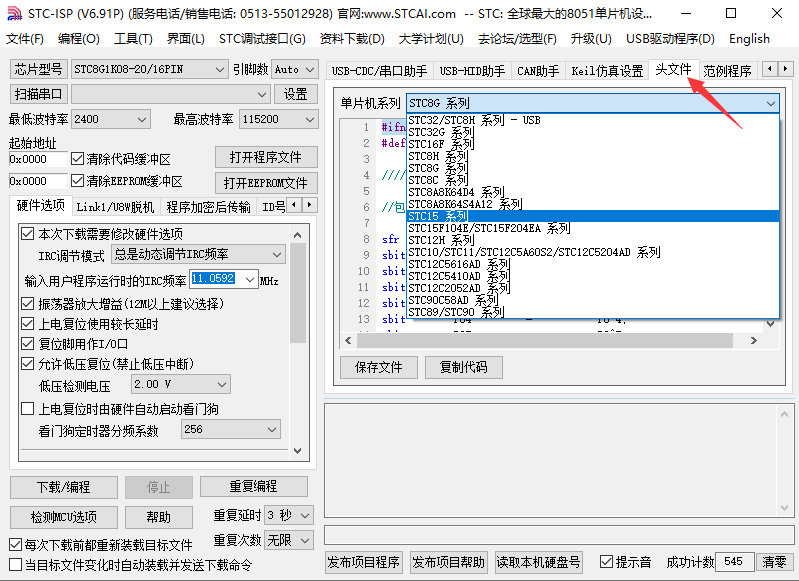Open Link1/U8W脱机 tab
Screen dimensions: 799x581
pyautogui.click(x=115, y=207)
